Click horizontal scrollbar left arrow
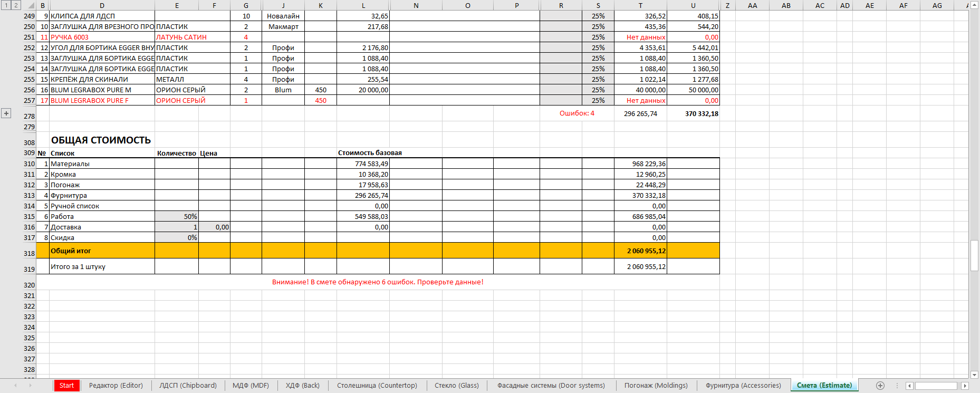Image resolution: width=980 pixels, height=393 pixels. [909, 386]
